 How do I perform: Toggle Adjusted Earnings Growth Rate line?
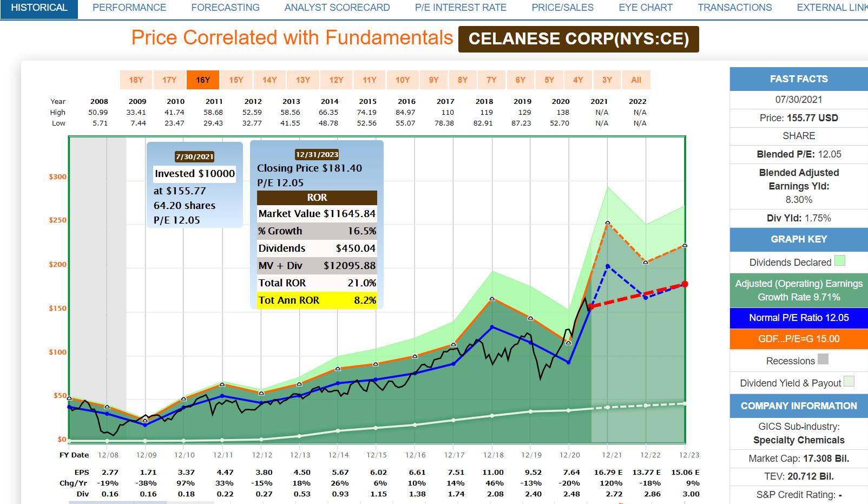coord(799,290)
